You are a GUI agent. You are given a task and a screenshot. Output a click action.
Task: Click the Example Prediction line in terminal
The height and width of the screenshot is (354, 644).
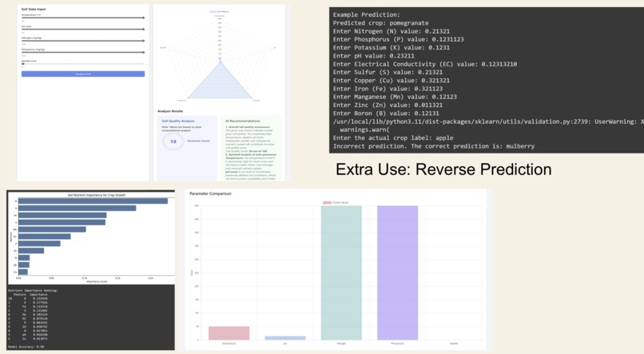click(367, 15)
